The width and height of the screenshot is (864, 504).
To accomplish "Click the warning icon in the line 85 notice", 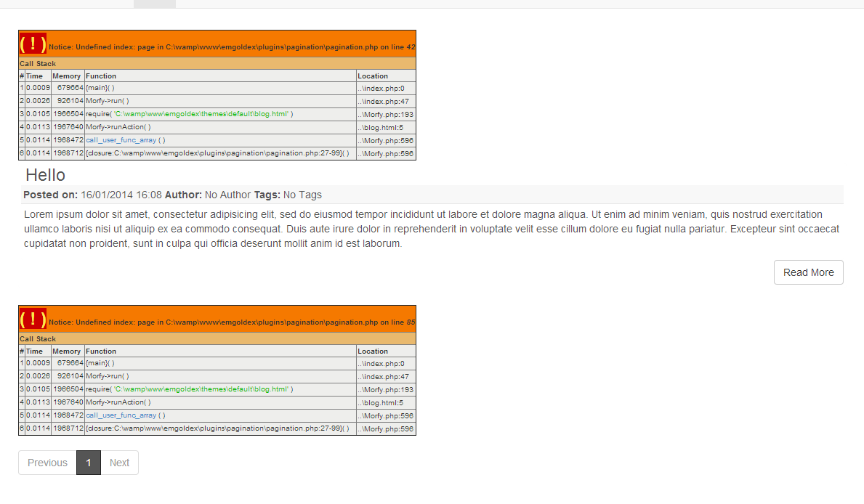I will [x=33, y=320].
